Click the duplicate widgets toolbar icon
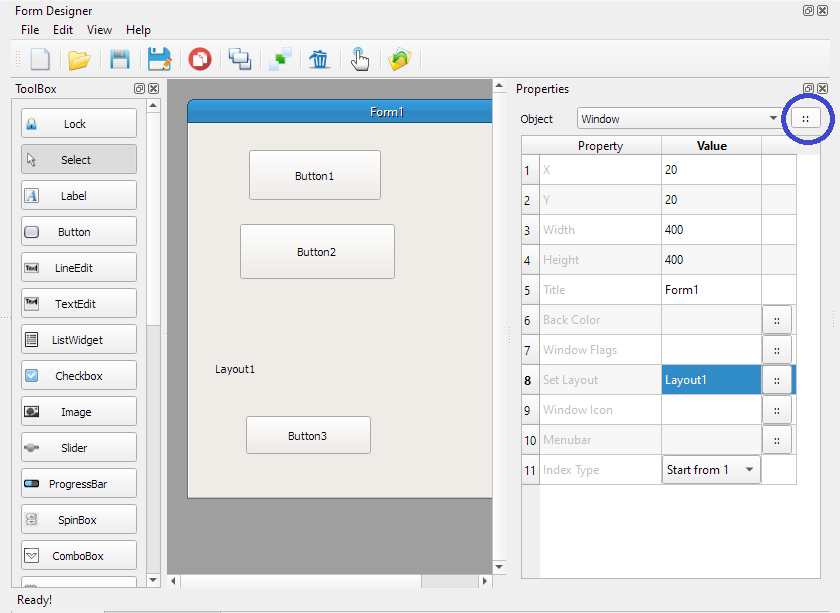The height and width of the screenshot is (613, 840). click(x=239, y=59)
